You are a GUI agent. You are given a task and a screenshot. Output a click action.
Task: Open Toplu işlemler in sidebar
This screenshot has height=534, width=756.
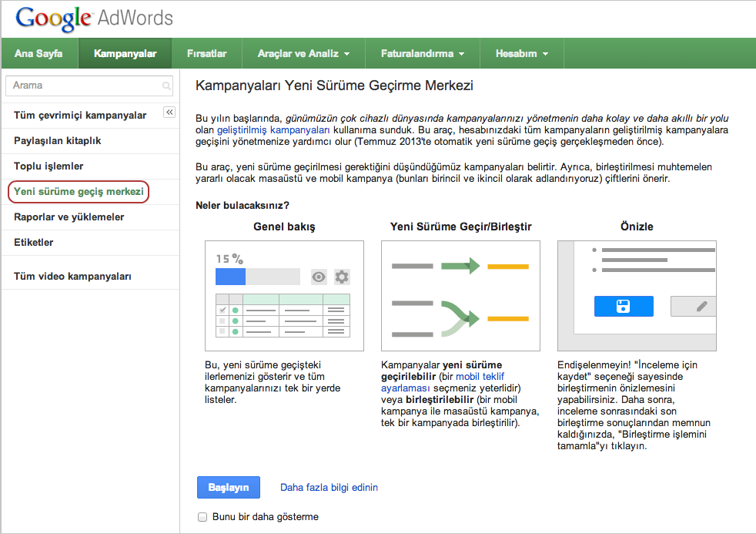[x=49, y=166]
